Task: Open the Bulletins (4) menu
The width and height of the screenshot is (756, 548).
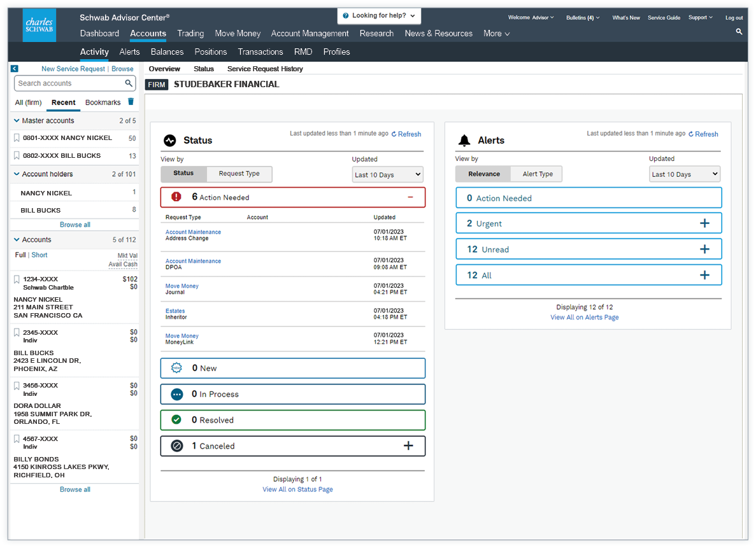Action: [x=582, y=18]
